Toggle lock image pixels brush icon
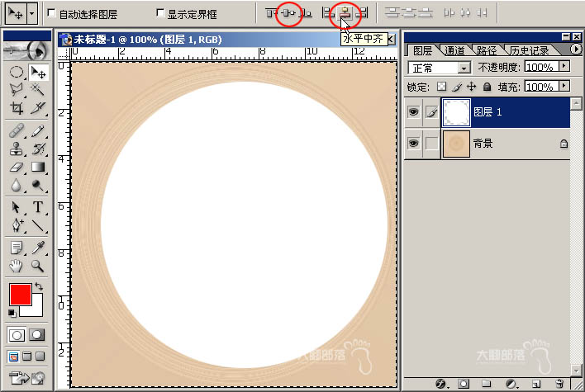 click(457, 87)
